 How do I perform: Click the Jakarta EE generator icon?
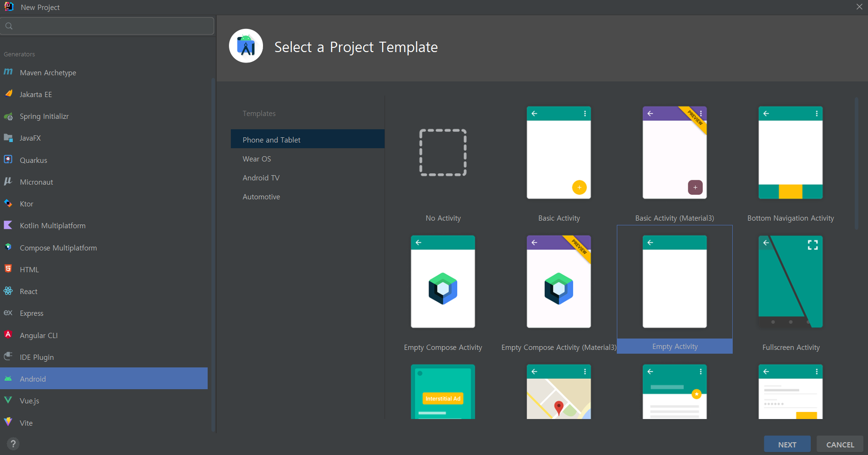pos(8,94)
